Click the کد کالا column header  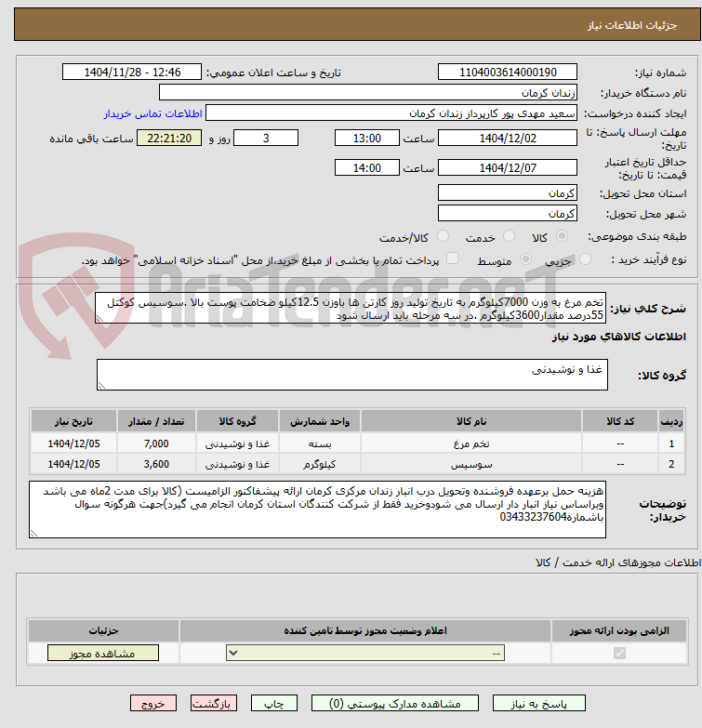pos(620,421)
